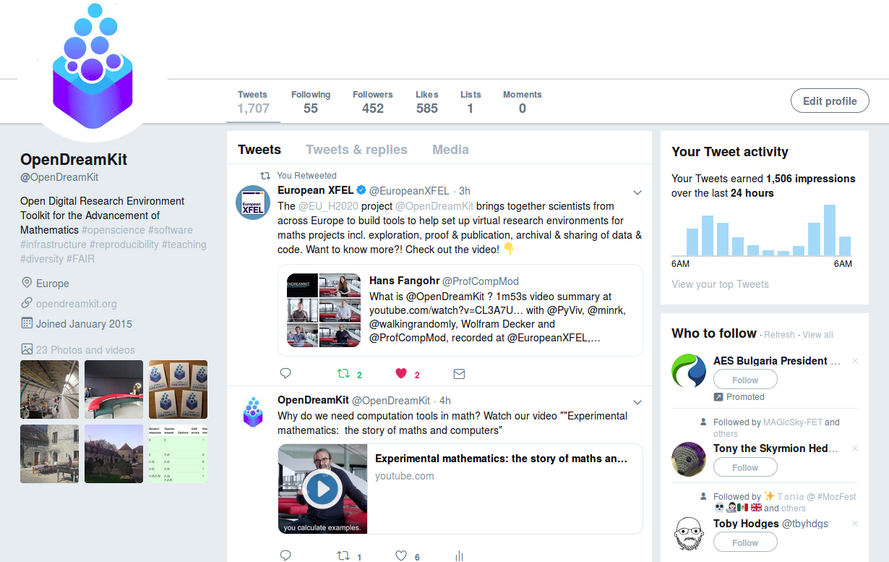Open the opendreamkit.org website link
This screenshot has width=889, height=562.
coord(77,303)
